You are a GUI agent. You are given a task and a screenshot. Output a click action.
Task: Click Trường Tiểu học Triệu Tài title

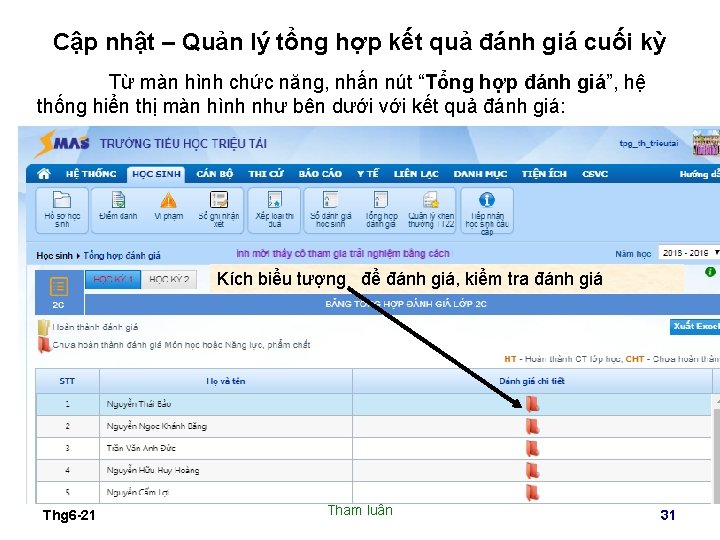click(183, 144)
